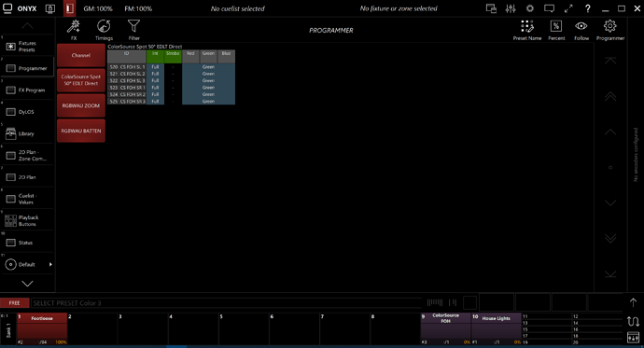Click the command line input field
Viewport: 644px width, 348px height.
click(226, 303)
